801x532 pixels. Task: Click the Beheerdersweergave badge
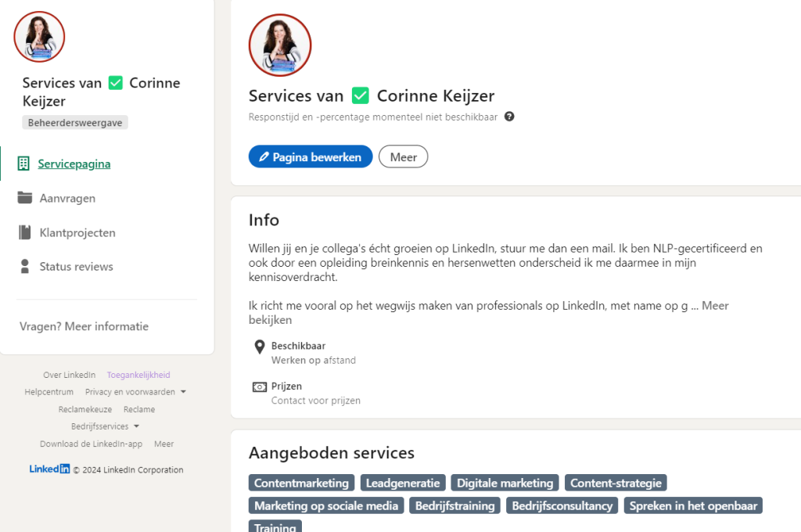click(75, 123)
